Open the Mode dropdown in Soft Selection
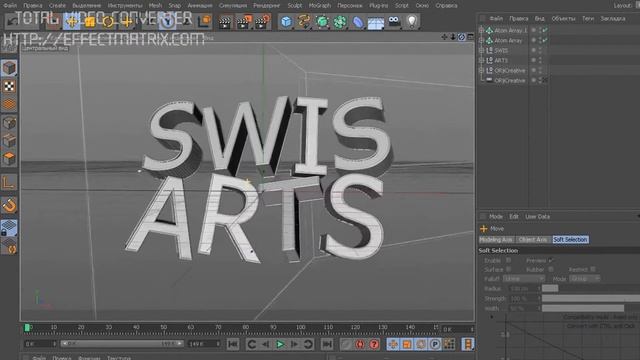The width and height of the screenshot is (640, 360). pyautogui.click(x=584, y=279)
